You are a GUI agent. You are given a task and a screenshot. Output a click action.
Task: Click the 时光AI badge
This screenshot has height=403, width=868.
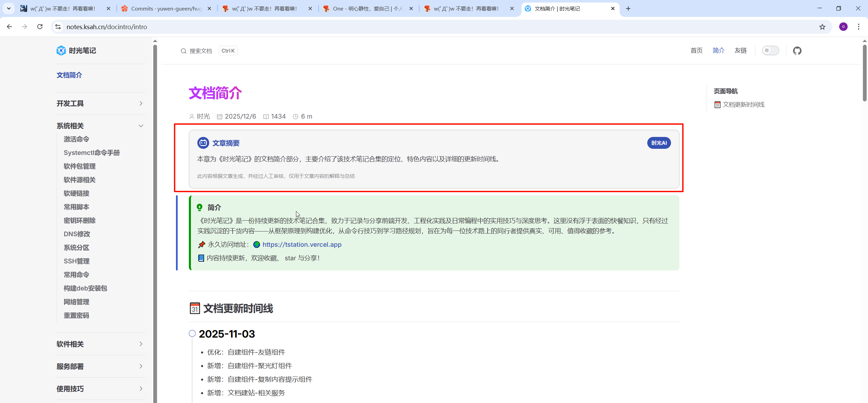[658, 143]
